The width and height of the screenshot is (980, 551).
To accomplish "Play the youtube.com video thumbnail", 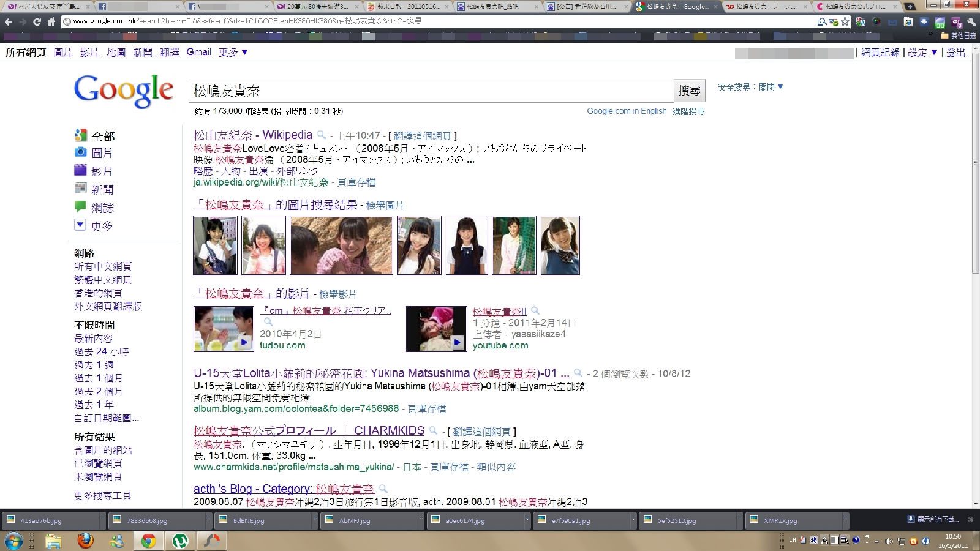I will point(436,329).
